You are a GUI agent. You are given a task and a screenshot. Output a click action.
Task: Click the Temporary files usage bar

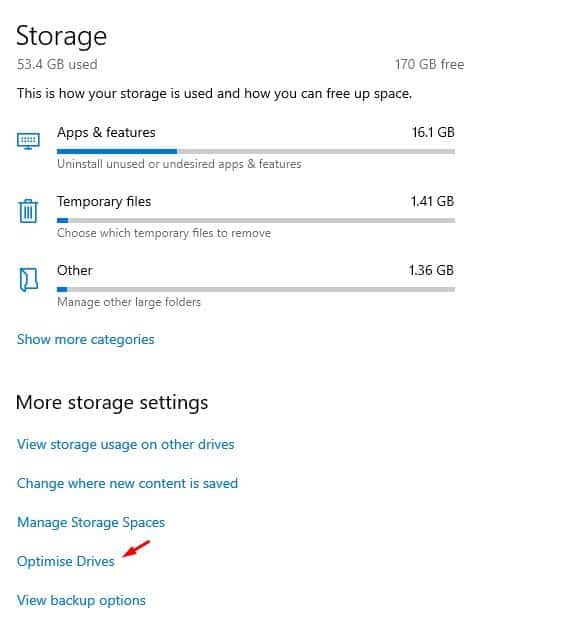[256, 221]
